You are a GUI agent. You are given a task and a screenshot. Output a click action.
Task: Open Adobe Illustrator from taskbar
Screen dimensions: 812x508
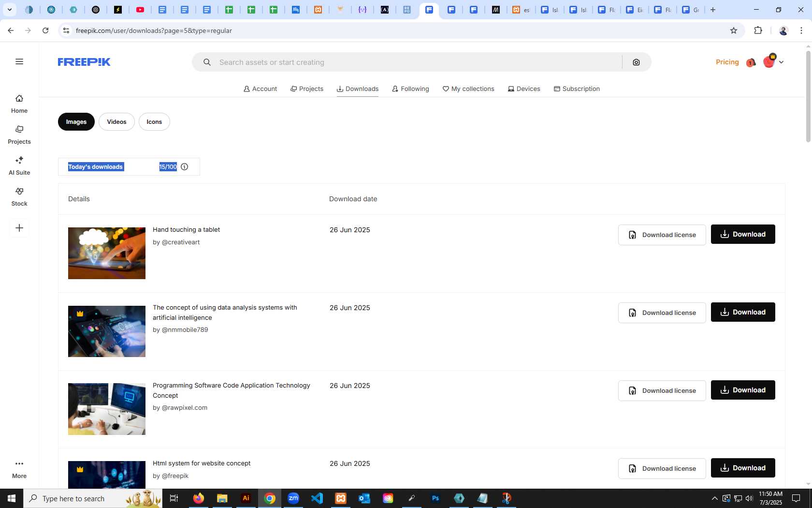[246, 498]
